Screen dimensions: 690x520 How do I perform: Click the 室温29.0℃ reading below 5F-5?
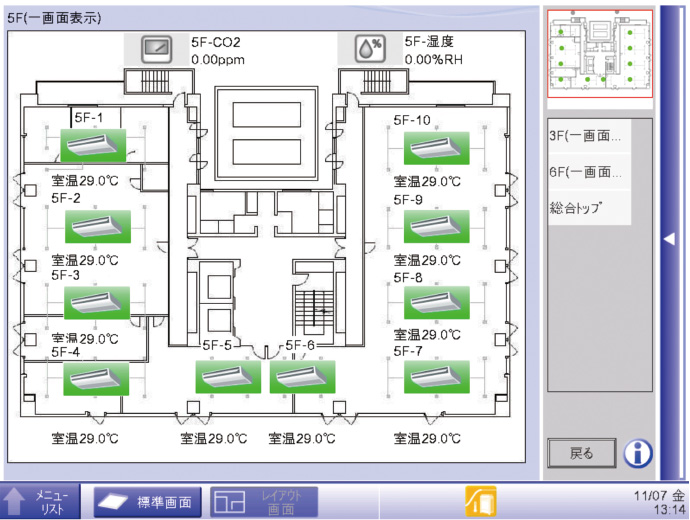click(214, 438)
